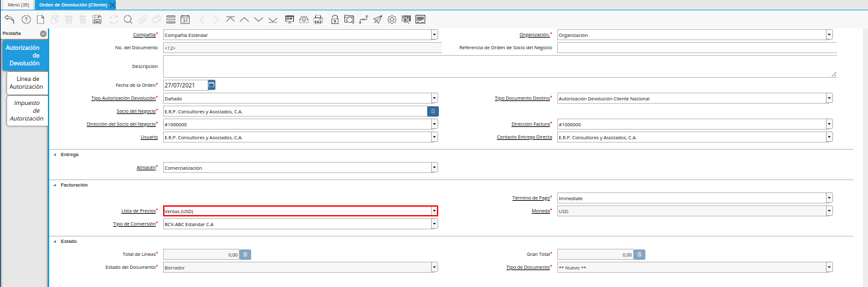Click the printer icon in toolbar
The image size is (868, 287).
click(318, 19)
